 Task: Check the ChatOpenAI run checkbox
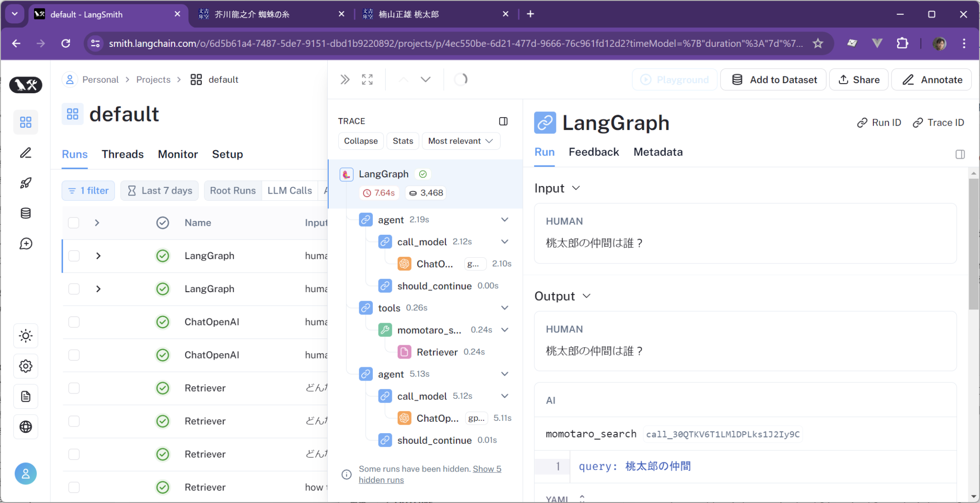coord(74,322)
